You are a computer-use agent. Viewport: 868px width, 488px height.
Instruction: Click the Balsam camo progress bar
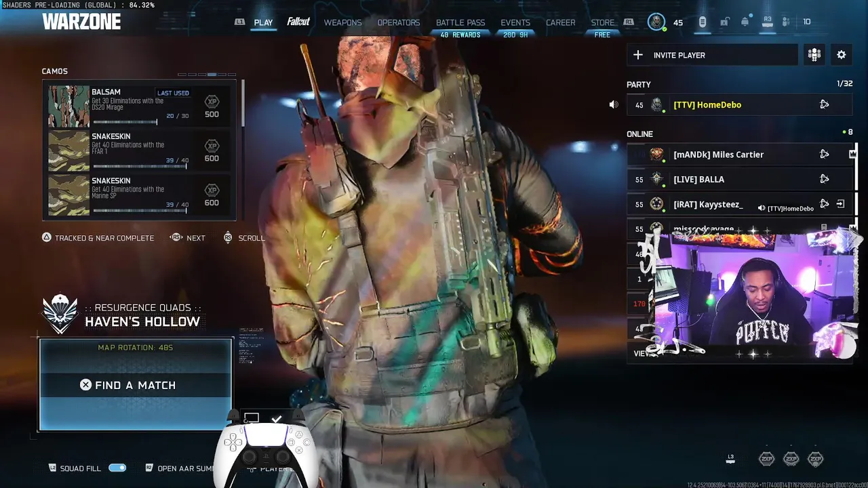tap(125, 122)
